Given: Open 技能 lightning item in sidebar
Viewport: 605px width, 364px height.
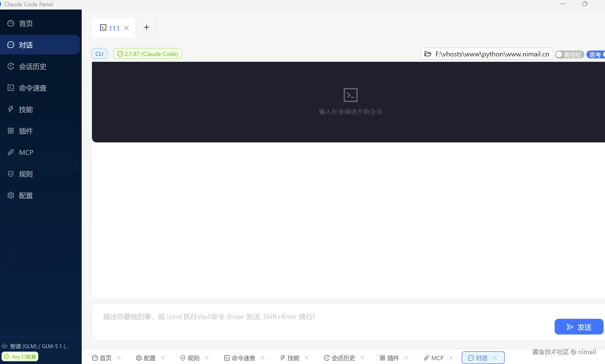Looking at the screenshot, I should (x=26, y=109).
